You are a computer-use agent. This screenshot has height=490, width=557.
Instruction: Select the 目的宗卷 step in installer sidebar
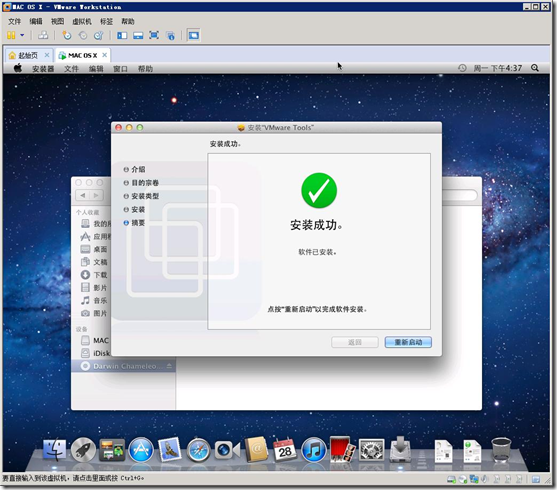[x=141, y=183]
